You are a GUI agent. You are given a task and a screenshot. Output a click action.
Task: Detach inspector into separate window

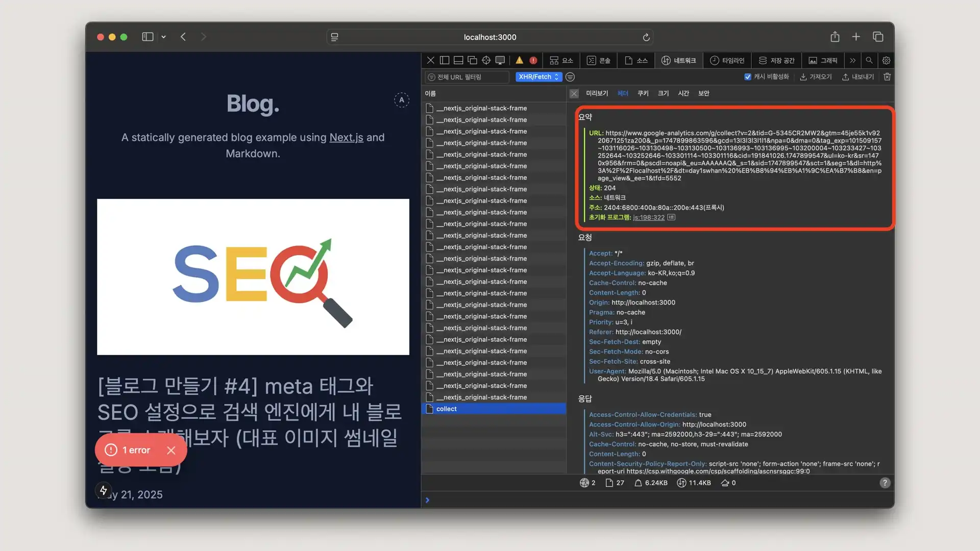472,60
